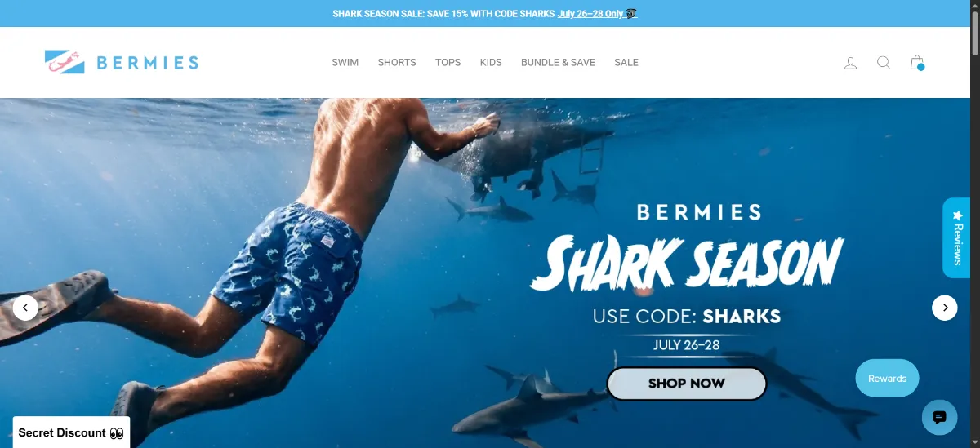Open the Rewards popup button

[x=887, y=379]
